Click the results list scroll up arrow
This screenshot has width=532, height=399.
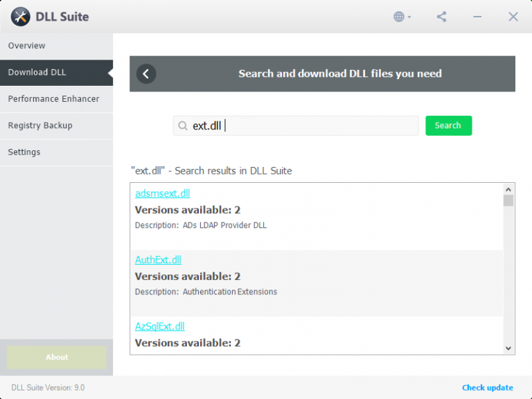[x=508, y=189]
